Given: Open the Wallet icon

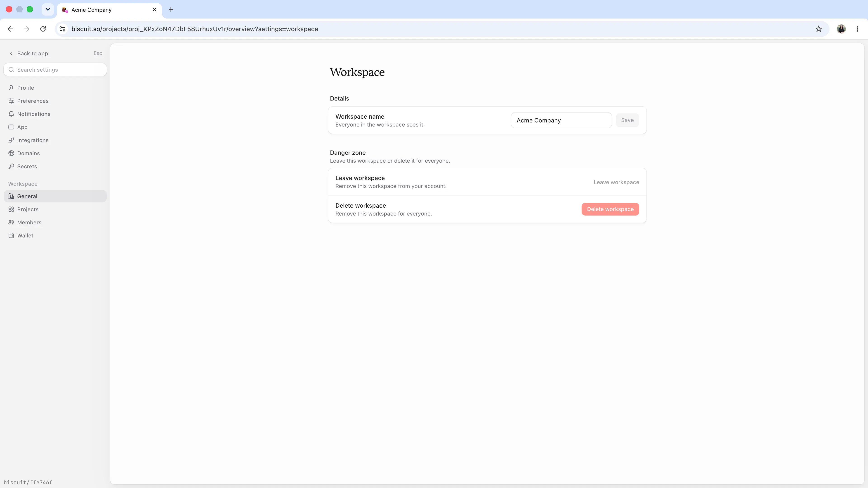Looking at the screenshot, I should coord(11,235).
